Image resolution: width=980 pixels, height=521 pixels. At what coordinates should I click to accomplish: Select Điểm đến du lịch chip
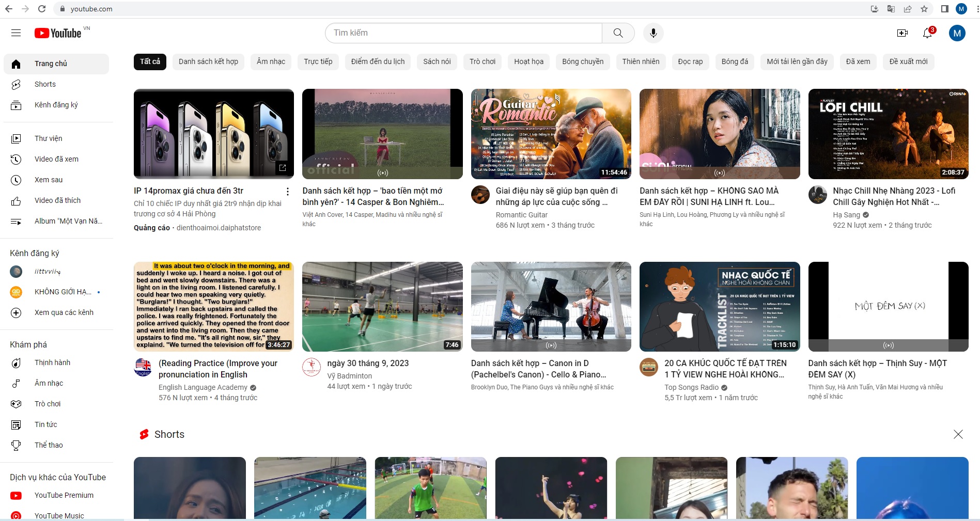[378, 61]
